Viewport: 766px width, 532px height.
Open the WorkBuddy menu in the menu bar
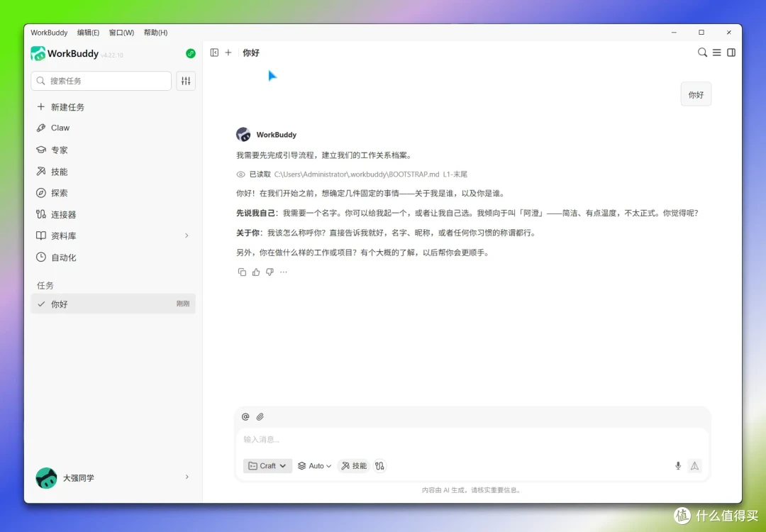[49, 33]
